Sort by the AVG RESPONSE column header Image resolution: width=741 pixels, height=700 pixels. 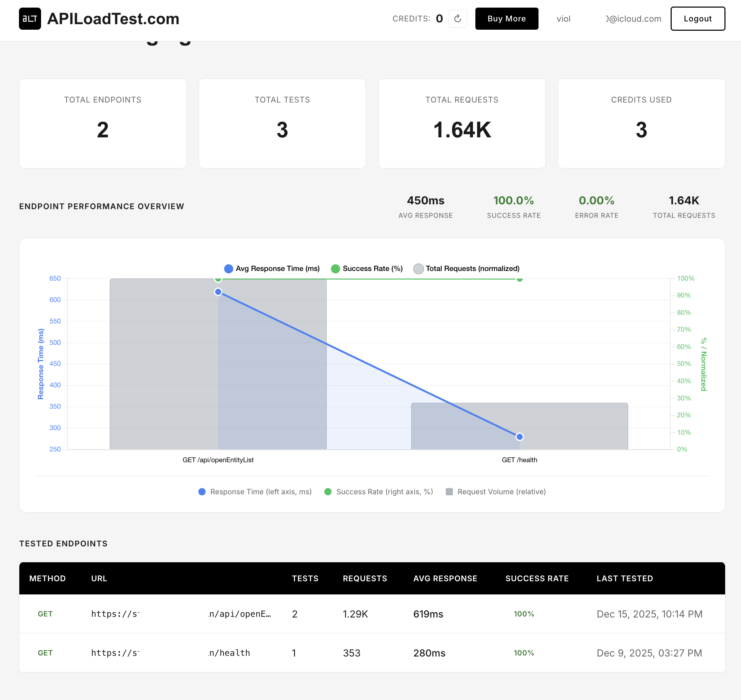click(445, 579)
